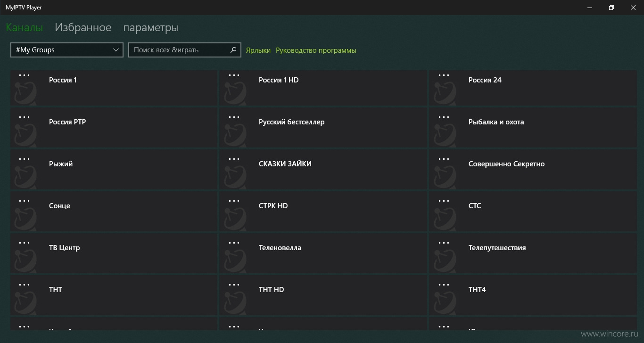644x343 pixels.
Task: Open the three-dot menu for СТРК HD
Action: coord(234,201)
